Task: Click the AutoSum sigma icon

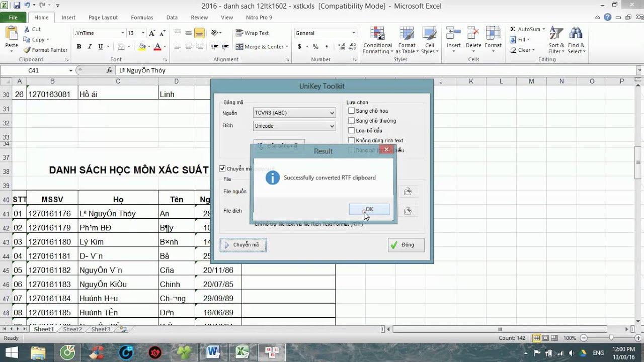Action: 513,29
